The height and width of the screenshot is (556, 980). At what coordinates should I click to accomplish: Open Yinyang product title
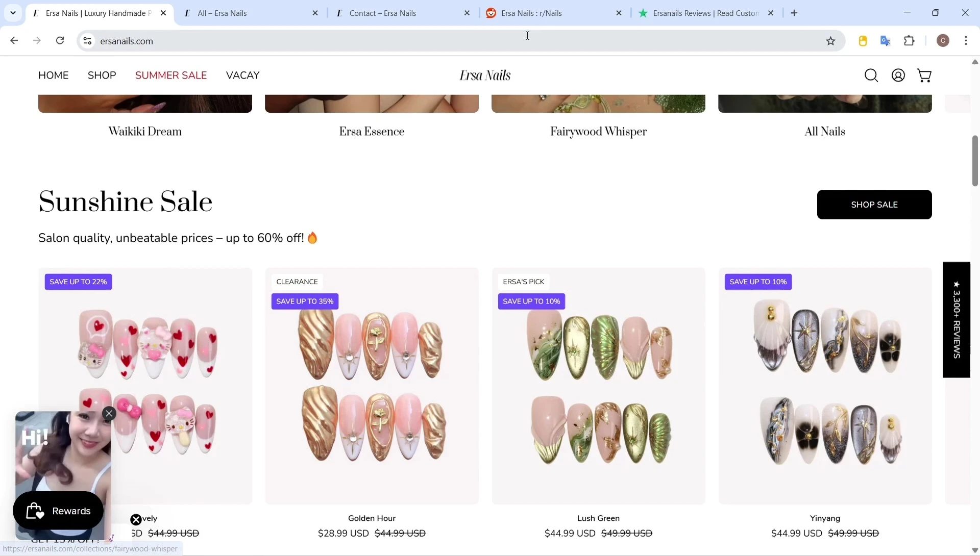[825, 518]
